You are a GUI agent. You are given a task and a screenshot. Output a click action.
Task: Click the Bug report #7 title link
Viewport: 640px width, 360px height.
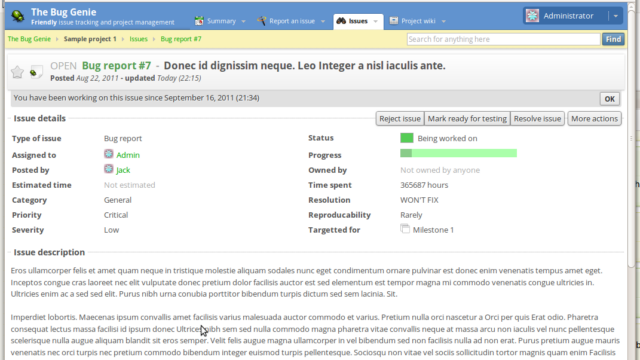point(116,65)
